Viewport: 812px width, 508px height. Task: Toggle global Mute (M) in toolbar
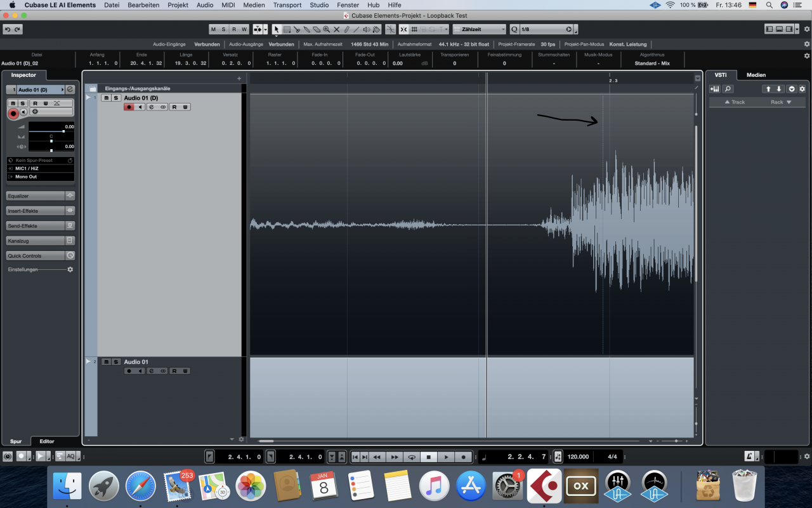[214, 29]
